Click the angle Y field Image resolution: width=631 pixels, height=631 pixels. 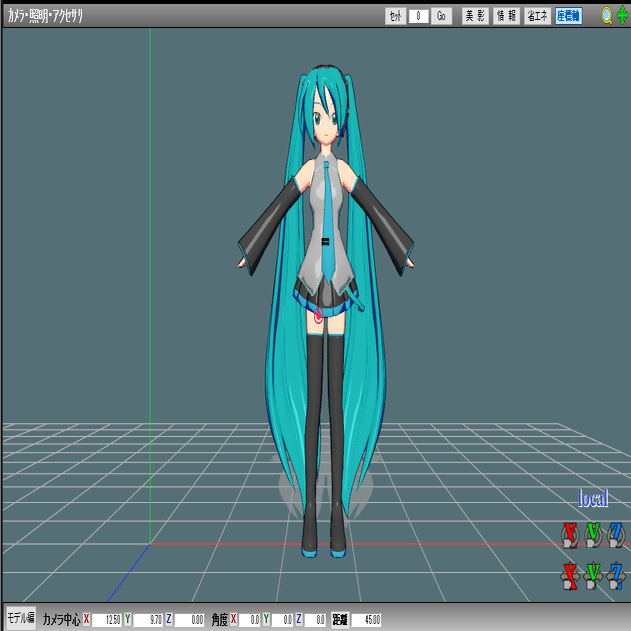point(282,620)
